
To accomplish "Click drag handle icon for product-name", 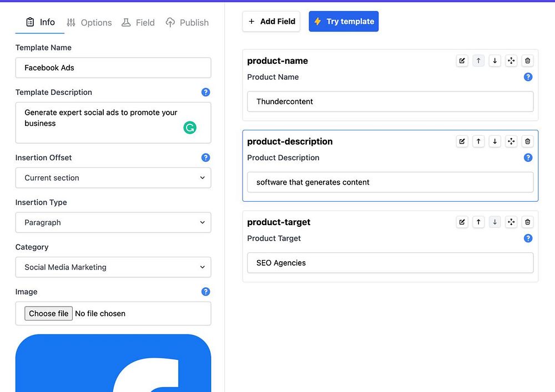I will pos(511,61).
